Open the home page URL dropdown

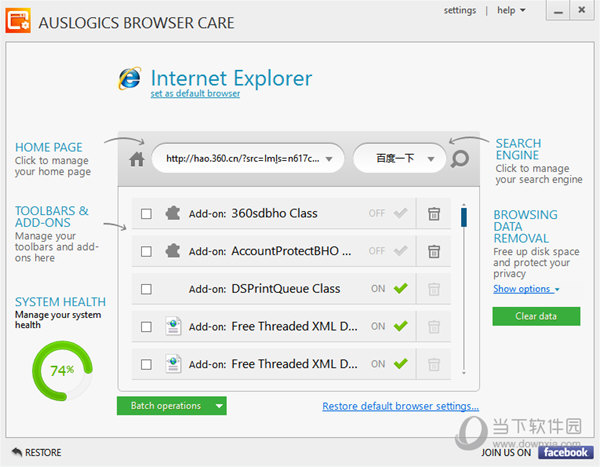[x=329, y=159]
